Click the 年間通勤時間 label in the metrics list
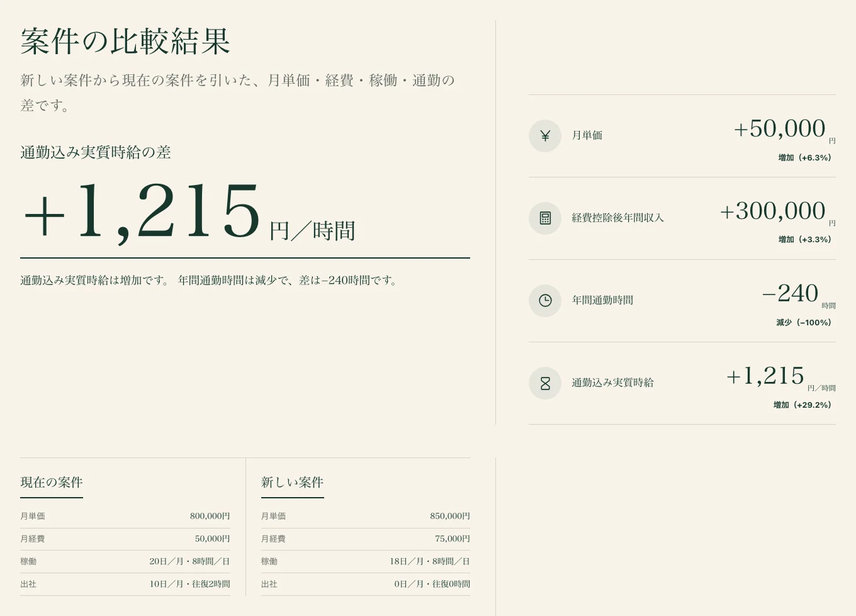The height and width of the screenshot is (616, 856). 602,300
